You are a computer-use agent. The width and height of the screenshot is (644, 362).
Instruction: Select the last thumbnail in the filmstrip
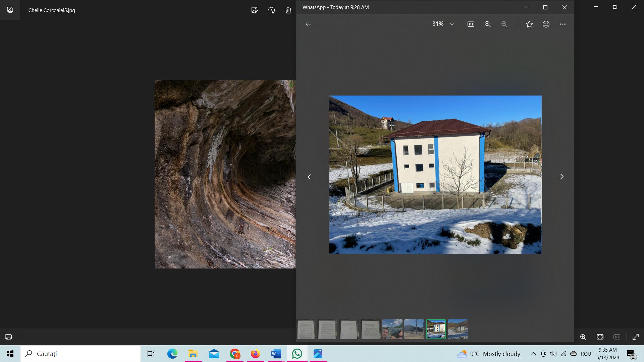tap(458, 329)
